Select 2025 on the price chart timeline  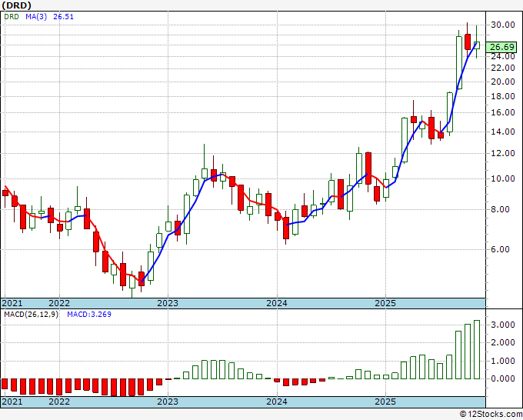coord(385,303)
